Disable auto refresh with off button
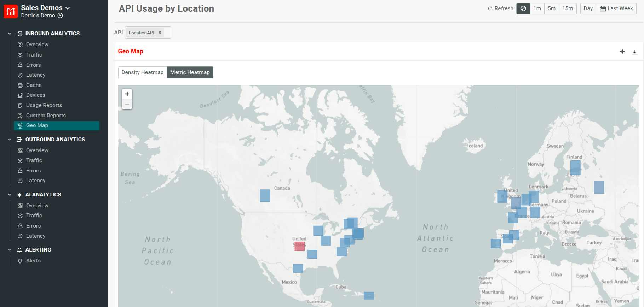The width and height of the screenshot is (644, 307). 523,8
